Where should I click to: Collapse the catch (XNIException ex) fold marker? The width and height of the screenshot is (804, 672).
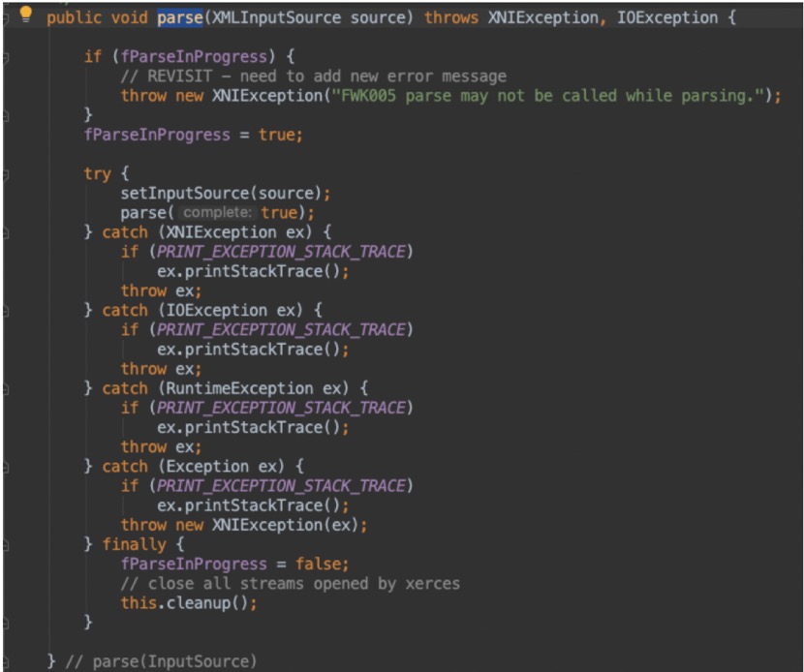click(x=5, y=233)
